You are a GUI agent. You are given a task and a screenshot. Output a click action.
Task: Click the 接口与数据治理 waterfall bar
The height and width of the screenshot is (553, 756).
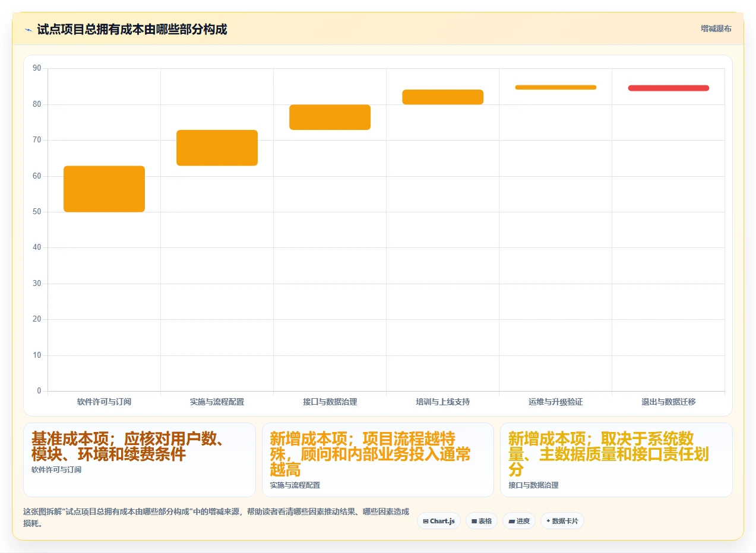point(330,117)
